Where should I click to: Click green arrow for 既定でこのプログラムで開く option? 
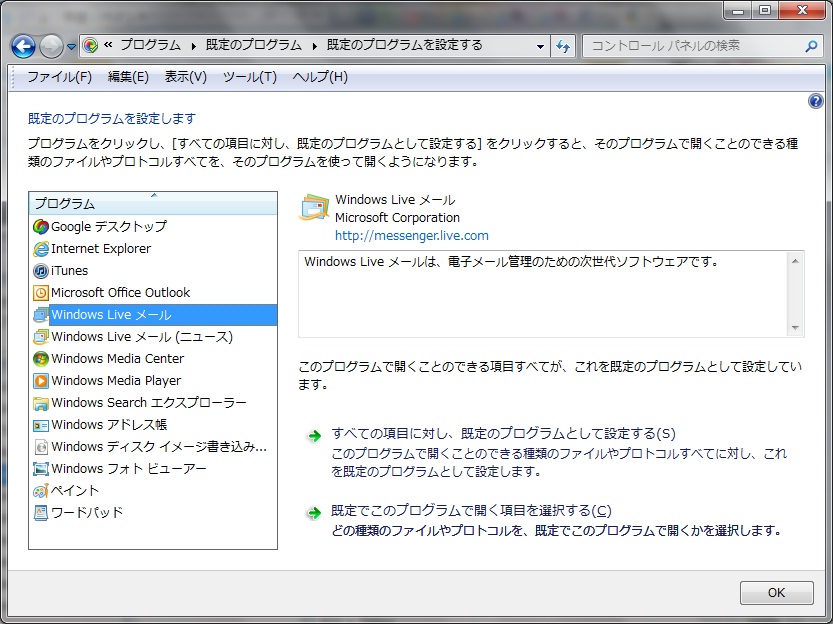pos(314,513)
